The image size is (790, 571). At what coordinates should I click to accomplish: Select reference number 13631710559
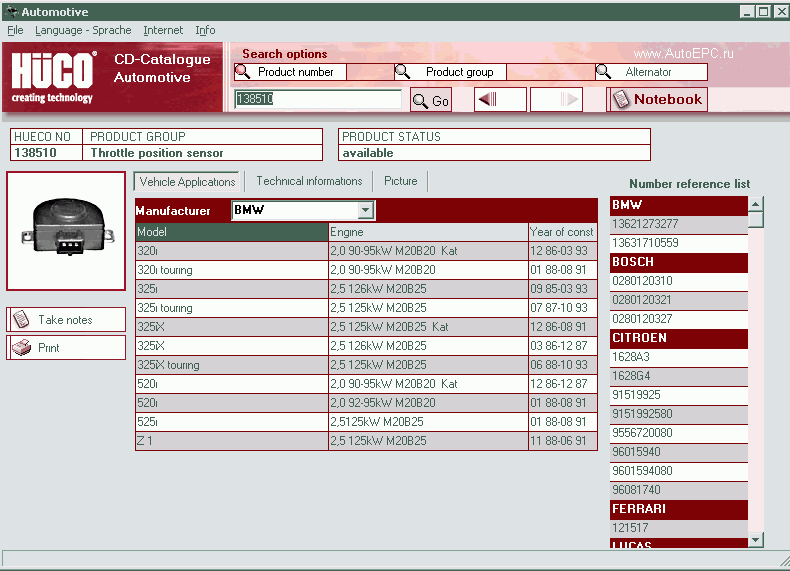tap(679, 243)
